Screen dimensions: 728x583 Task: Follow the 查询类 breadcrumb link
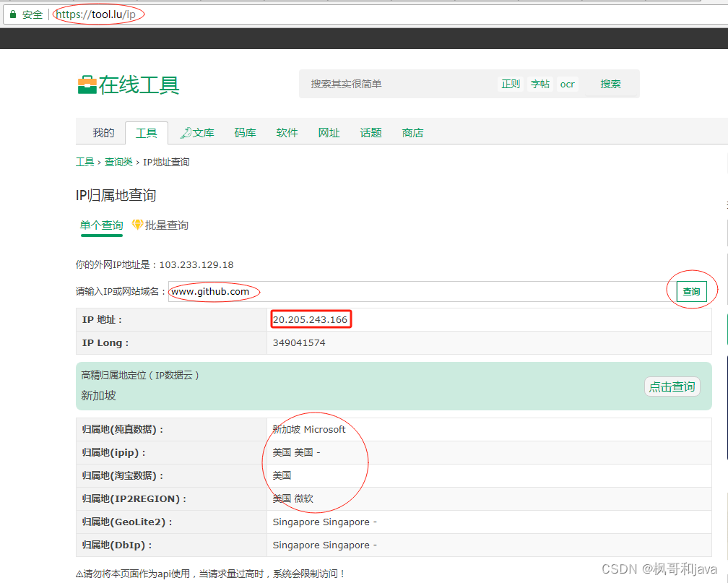click(x=118, y=162)
